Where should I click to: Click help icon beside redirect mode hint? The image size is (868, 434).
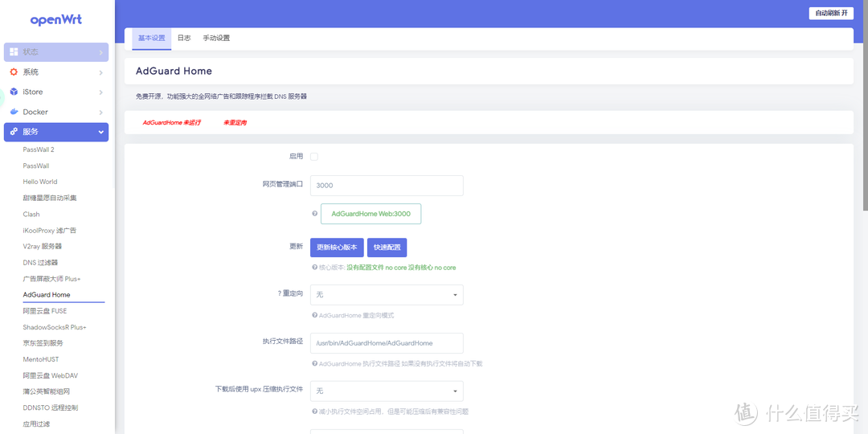(x=314, y=316)
